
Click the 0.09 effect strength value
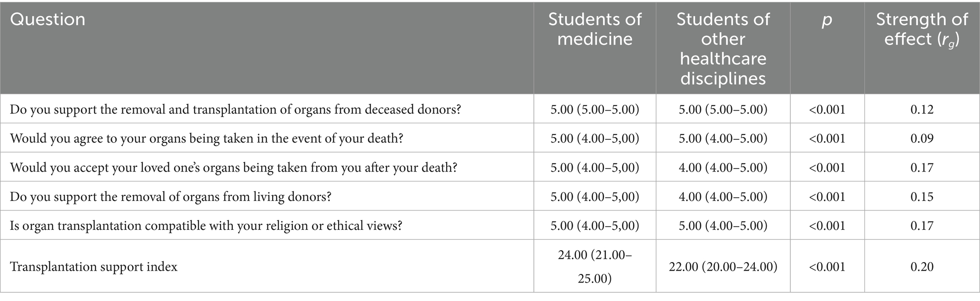922,138
